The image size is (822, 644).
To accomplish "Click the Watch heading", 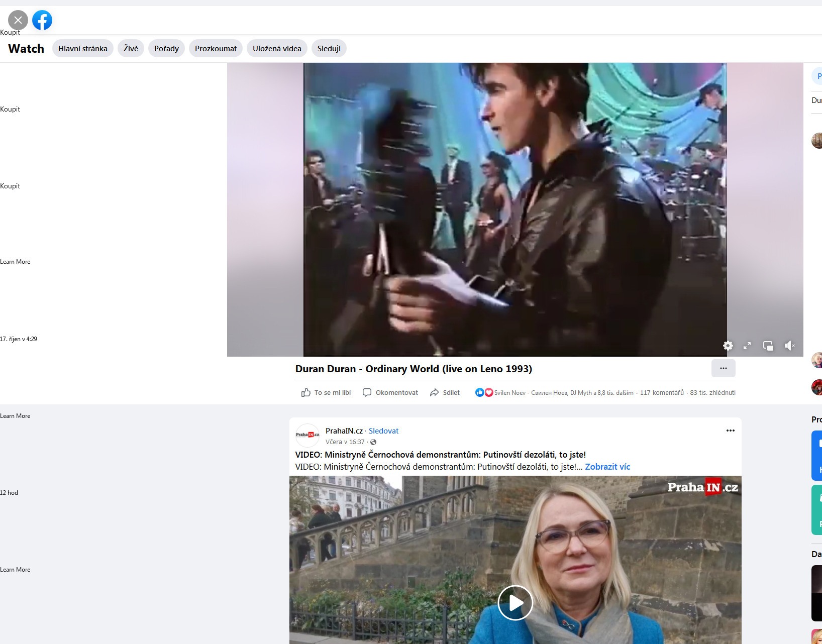I will (x=26, y=49).
